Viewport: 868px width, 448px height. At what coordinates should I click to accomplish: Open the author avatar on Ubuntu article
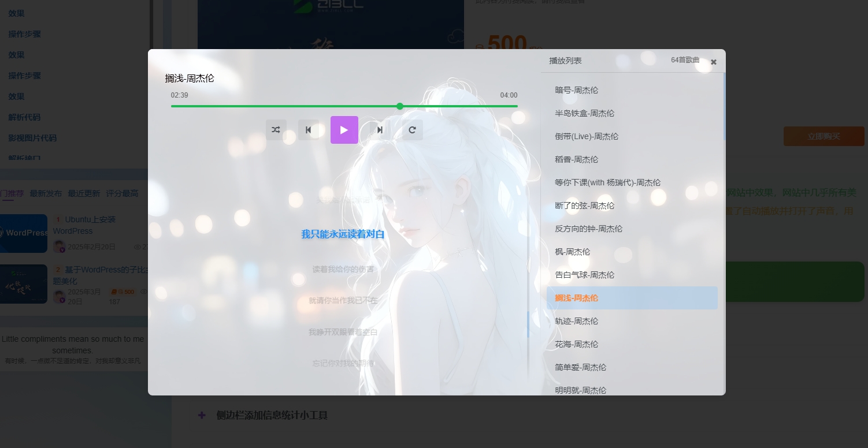point(60,247)
